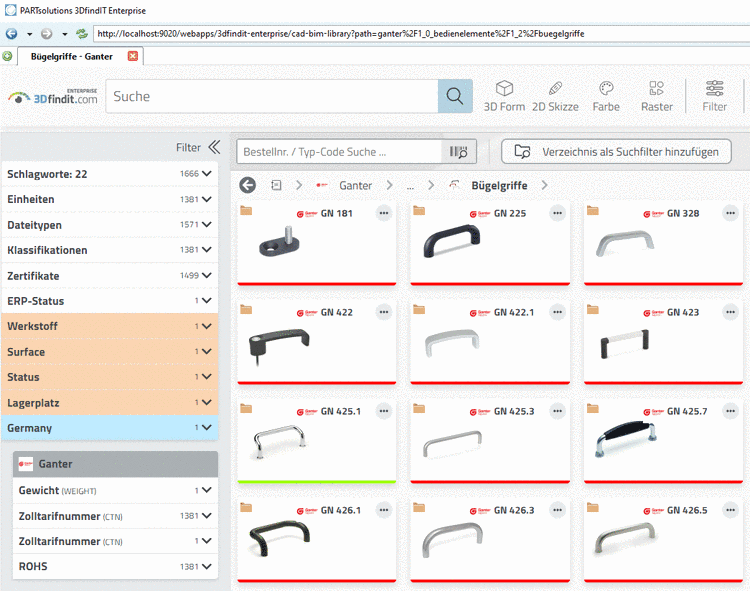
Task: Click the browser forward arrow button
Action: click(46, 33)
